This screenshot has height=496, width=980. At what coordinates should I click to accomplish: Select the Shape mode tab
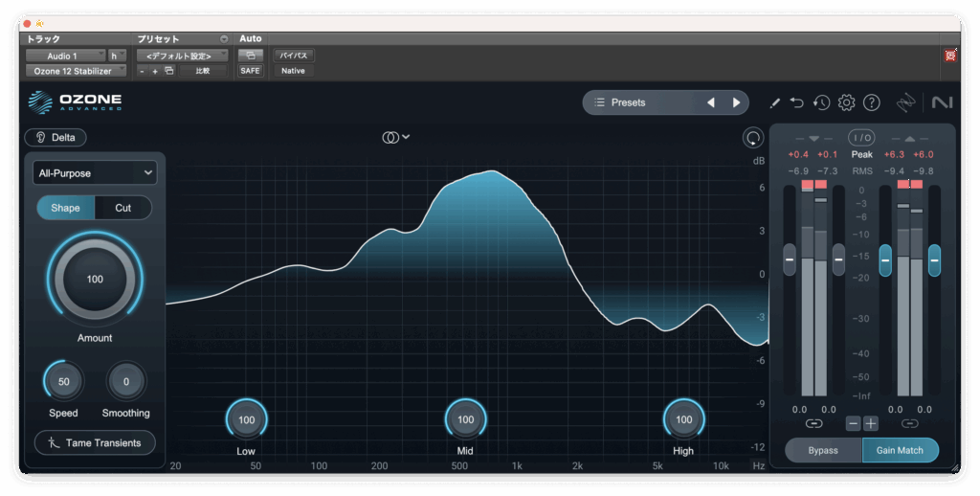point(65,208)
